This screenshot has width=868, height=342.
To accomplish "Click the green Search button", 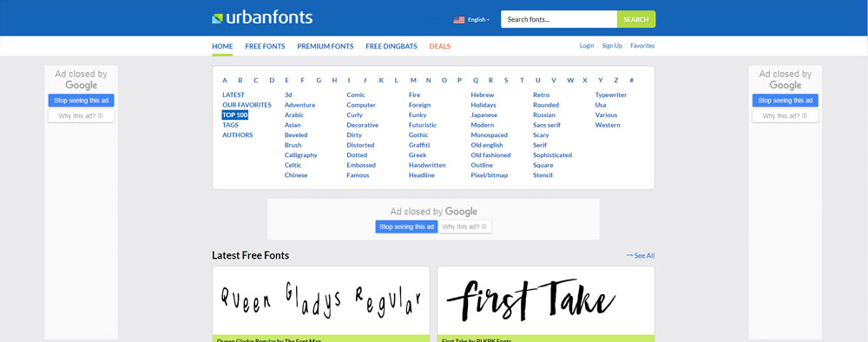I will [x=636, y=19].
